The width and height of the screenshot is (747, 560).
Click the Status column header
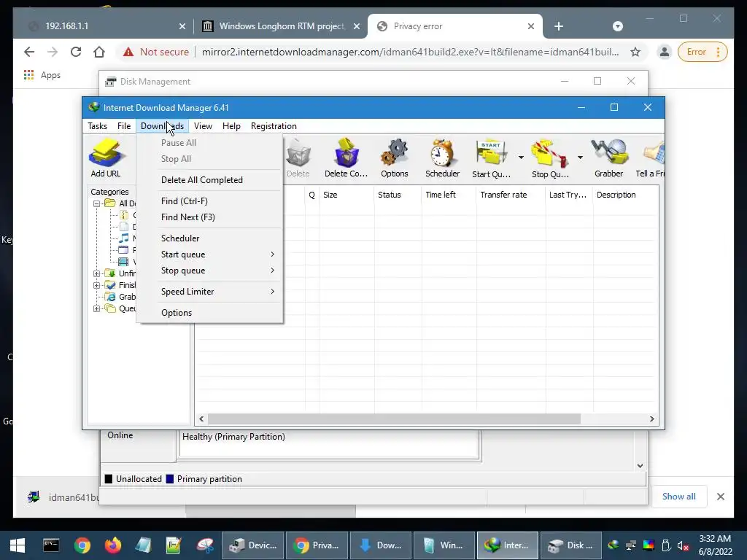coord(398,195)
